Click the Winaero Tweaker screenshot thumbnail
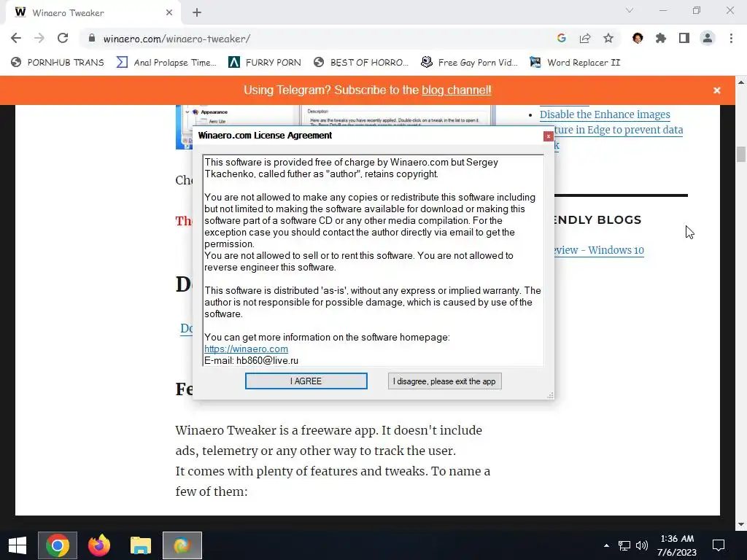This screenshot has height=560, width=747. click(336, 115)
